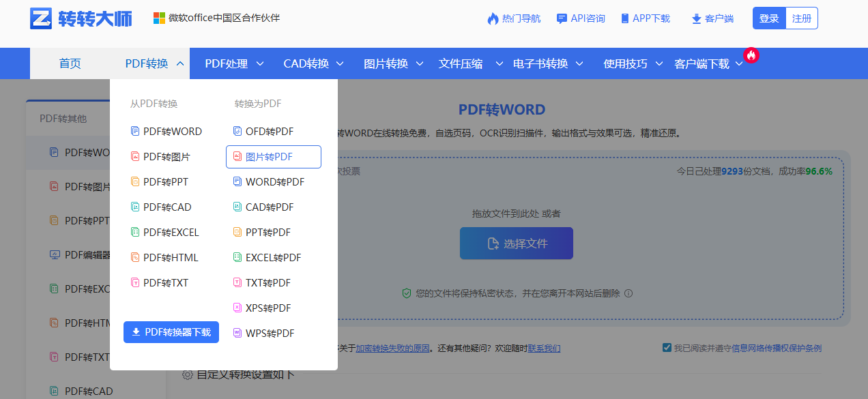Click the 转转大师 logo icon
The image size is (868, 399).
[x=42, y=18]
